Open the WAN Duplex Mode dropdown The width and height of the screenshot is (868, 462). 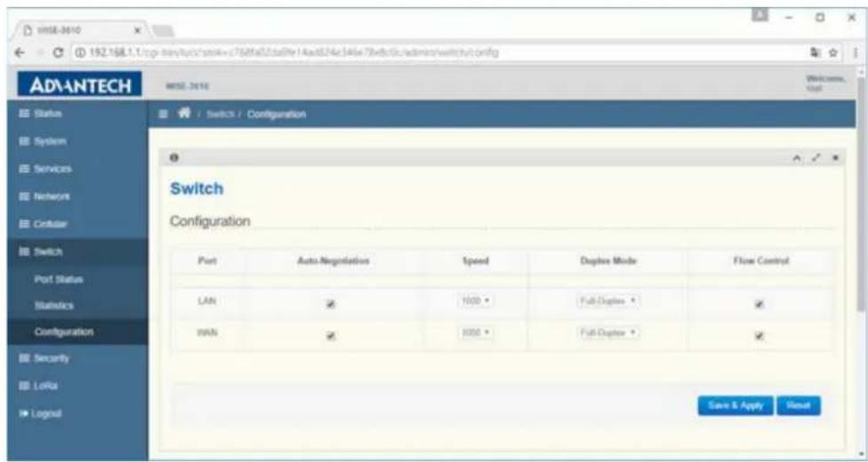(608, 332)
